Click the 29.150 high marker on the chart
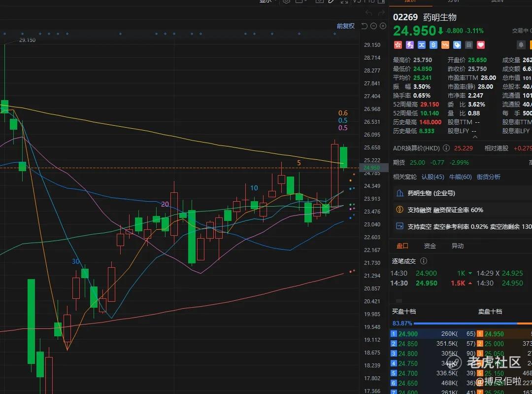The width and height of the screenshot is (532, 394). click(x=27, y=40)
